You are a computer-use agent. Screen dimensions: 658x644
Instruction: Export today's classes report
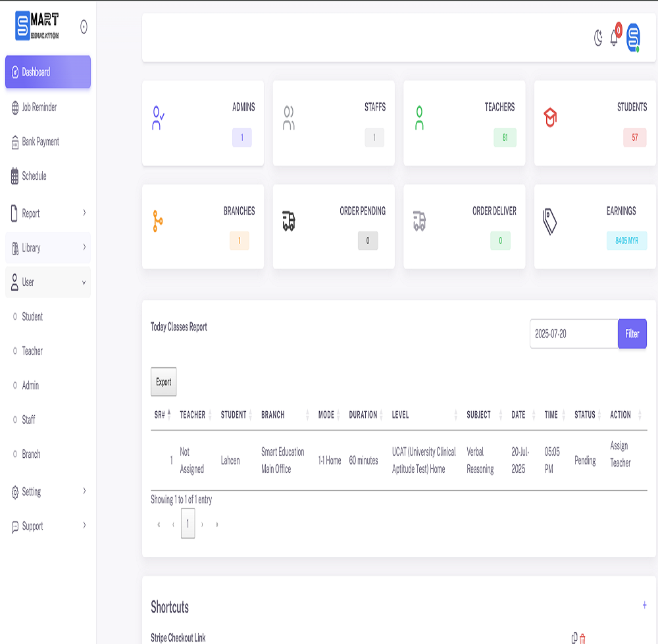tap(163, 382)
